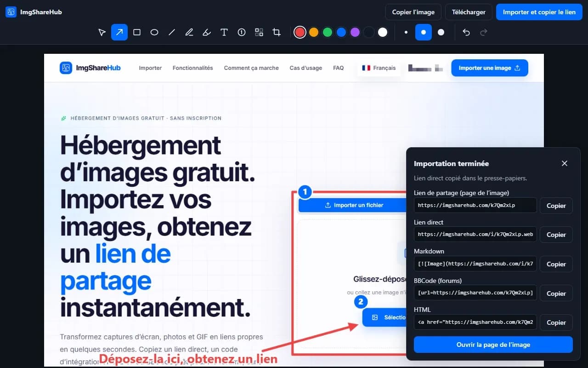Undo the last annotation
The image size is (588, 368).
click(466, 32)
